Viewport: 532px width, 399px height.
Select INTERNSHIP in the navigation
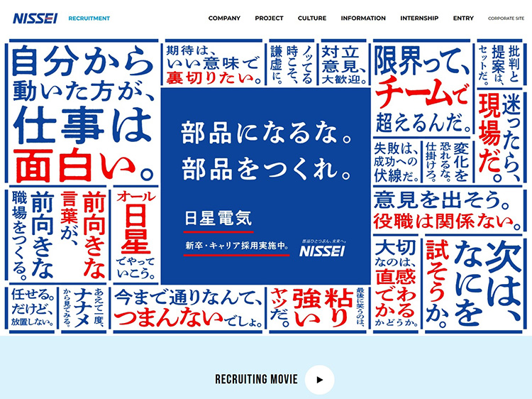tap(419, 18)
